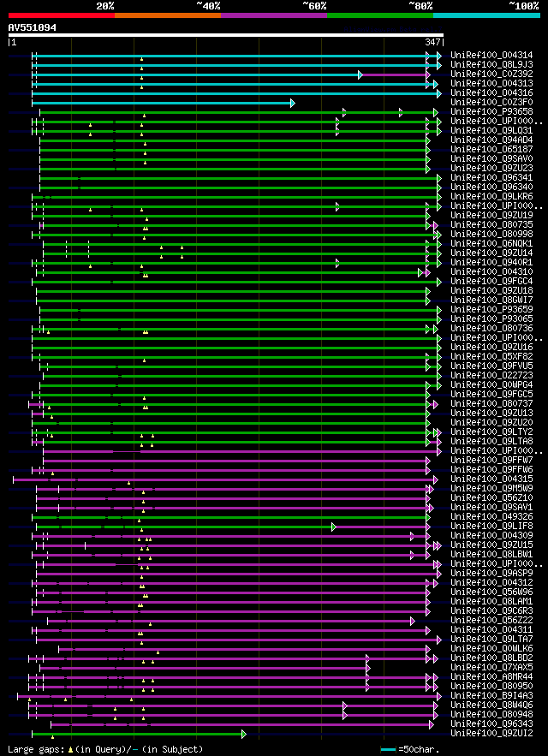Image resolution: width=548 pixels, height=756 pixels.
Task: Click the purple arrowhead ending the Q56Z22 alignment
Action: point(412,621)
